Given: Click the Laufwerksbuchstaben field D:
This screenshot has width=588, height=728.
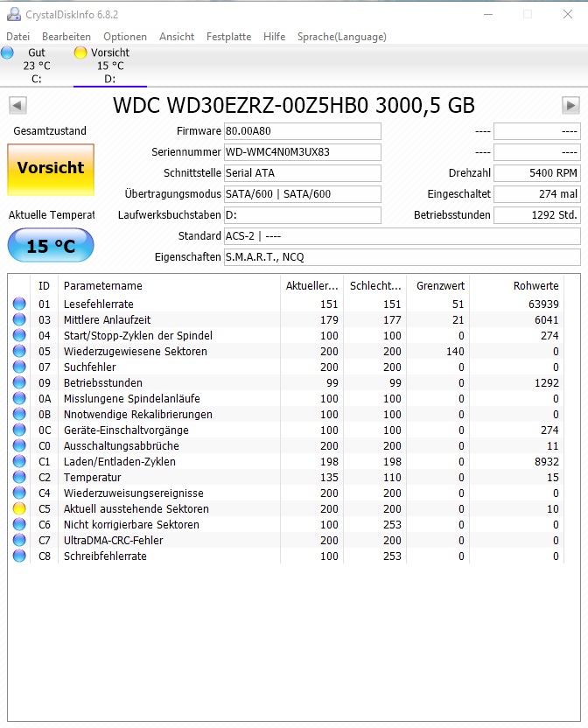Looking at the screenshot, I should [303, 215].
